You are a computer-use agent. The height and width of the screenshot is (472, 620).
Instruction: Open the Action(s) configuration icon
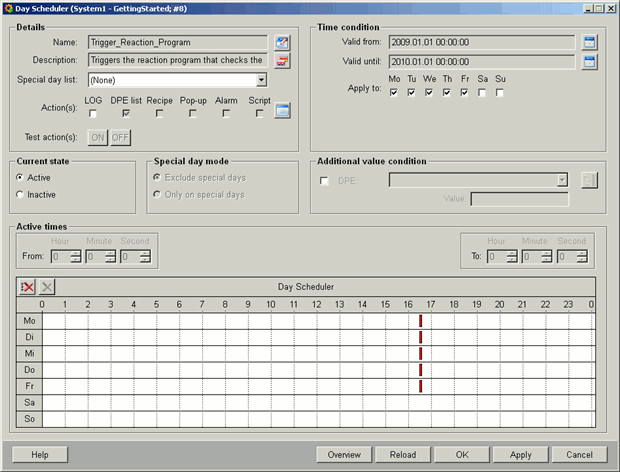283,110
